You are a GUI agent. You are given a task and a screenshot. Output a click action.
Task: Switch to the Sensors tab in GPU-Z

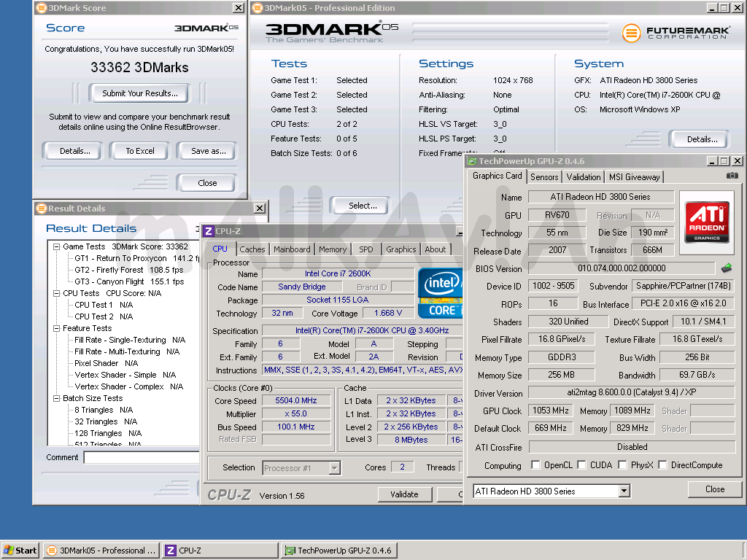pyautogui.click(x=544, y=177)
